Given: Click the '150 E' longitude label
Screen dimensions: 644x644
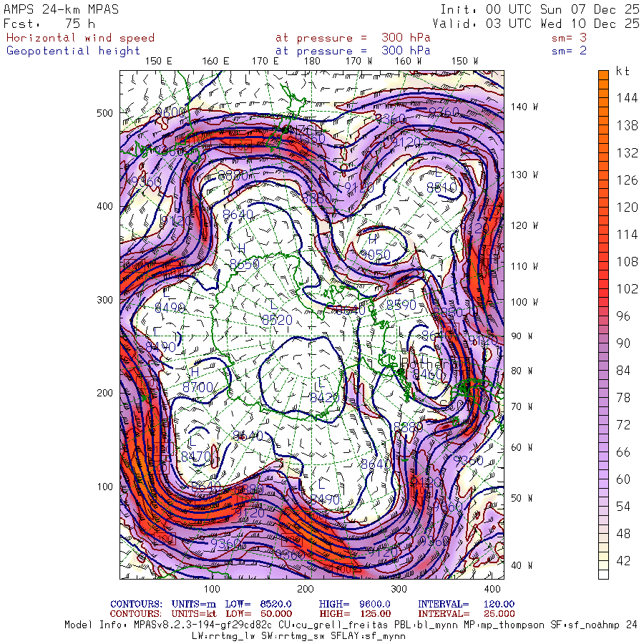Looking at the screenshot, I should pos(159,62).
